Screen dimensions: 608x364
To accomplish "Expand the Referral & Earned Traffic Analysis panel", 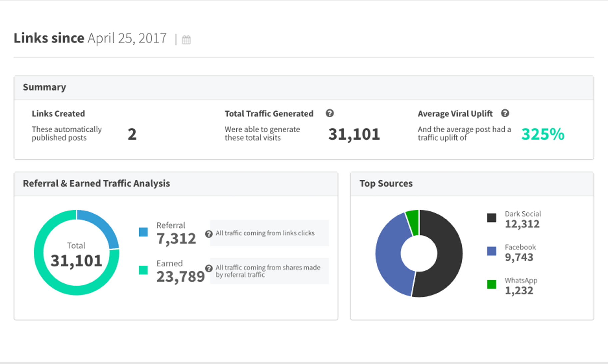I will 96,183.
